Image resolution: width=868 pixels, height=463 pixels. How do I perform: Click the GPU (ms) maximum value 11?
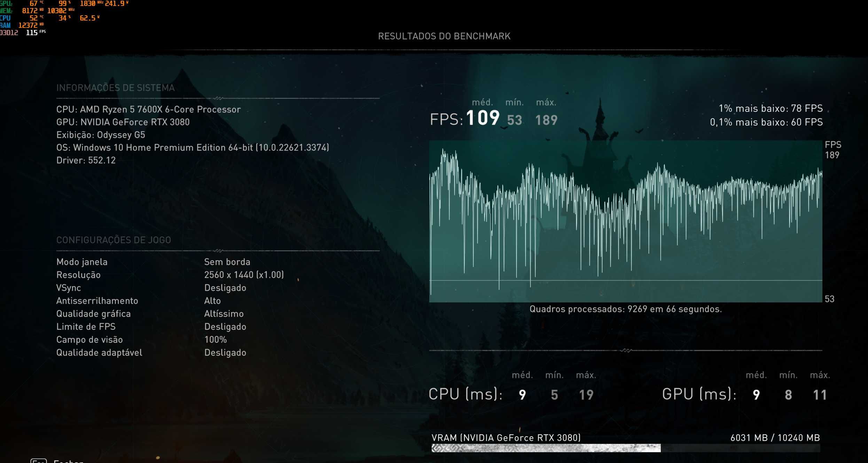pyautogui.click(x=820, y=395)
